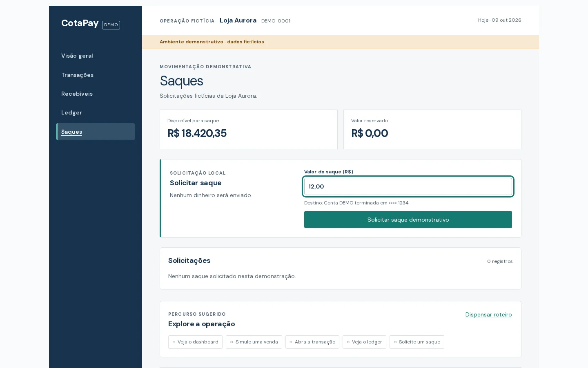Click the 'Solicitações' section heading
588x368 pixels.
[189, 261]
